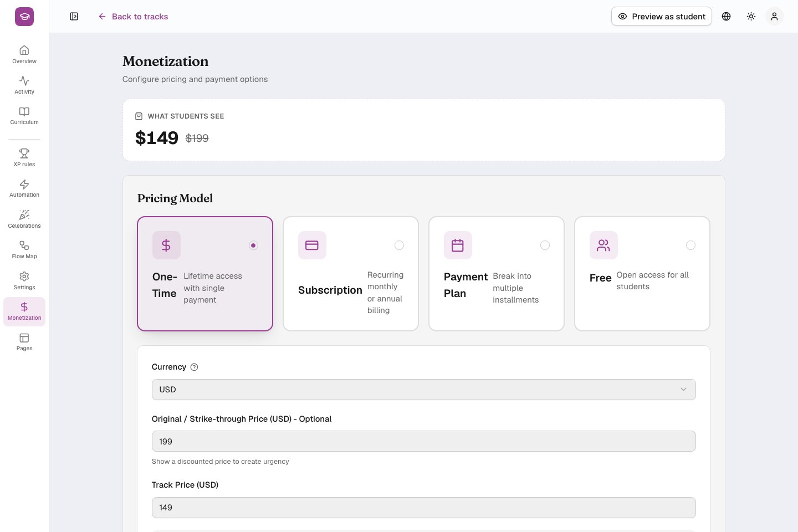Viewport: 798px width, 532px height.
Task: Choose the Subscription pricing title
Action: click(x=330, y=290)
